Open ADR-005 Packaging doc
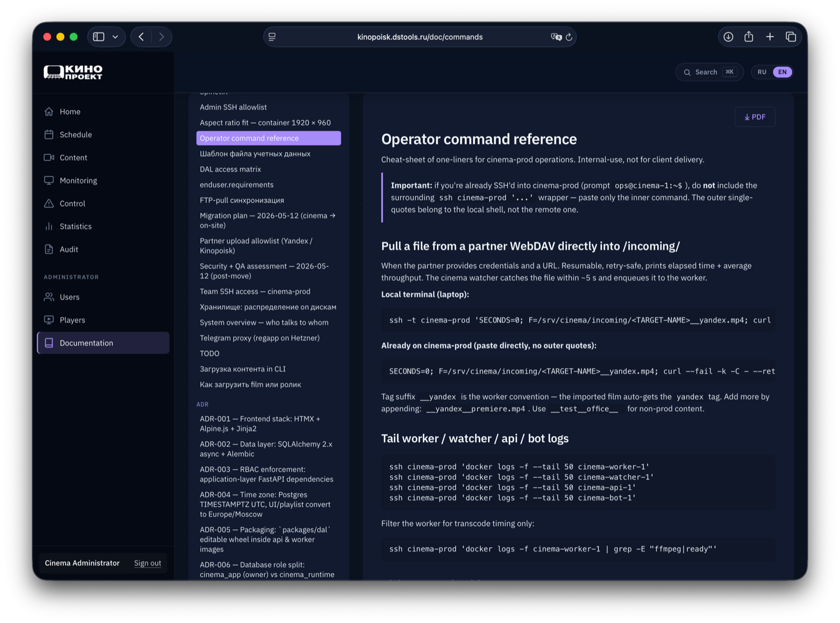 coord(268,539)
